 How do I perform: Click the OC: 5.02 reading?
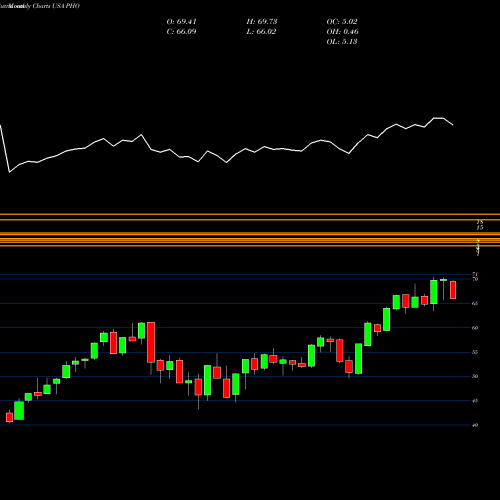tap(342, 22)
